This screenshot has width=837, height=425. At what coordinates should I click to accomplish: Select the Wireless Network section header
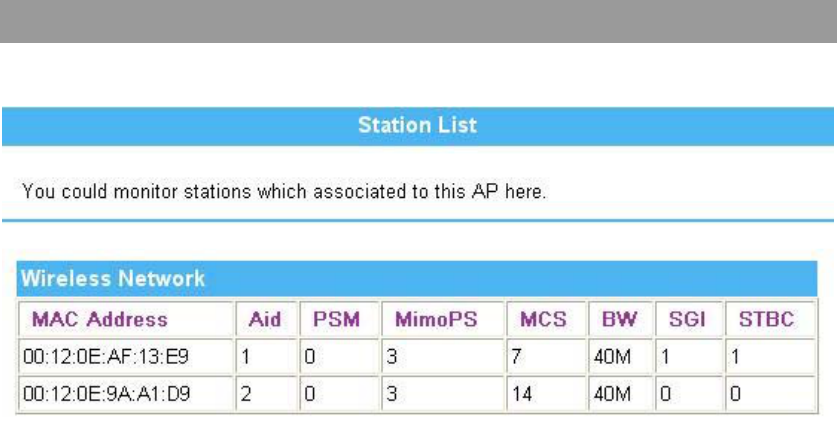coord(417,279)
